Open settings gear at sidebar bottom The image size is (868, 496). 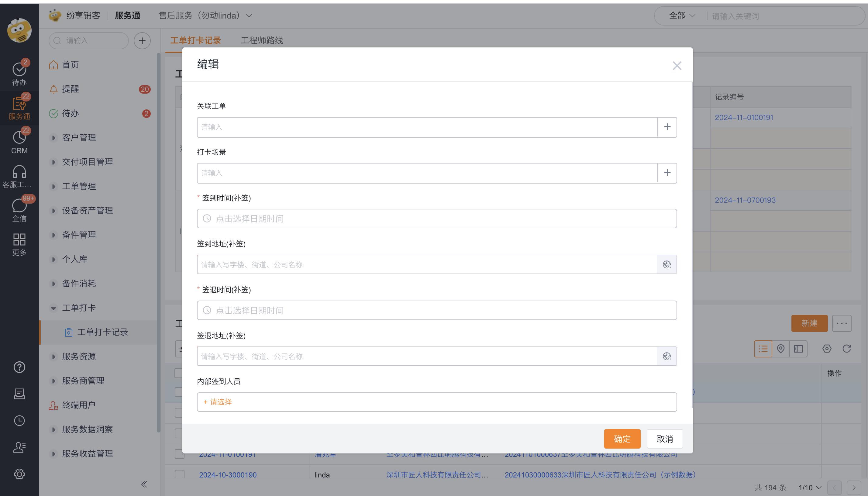pos(19,474)
